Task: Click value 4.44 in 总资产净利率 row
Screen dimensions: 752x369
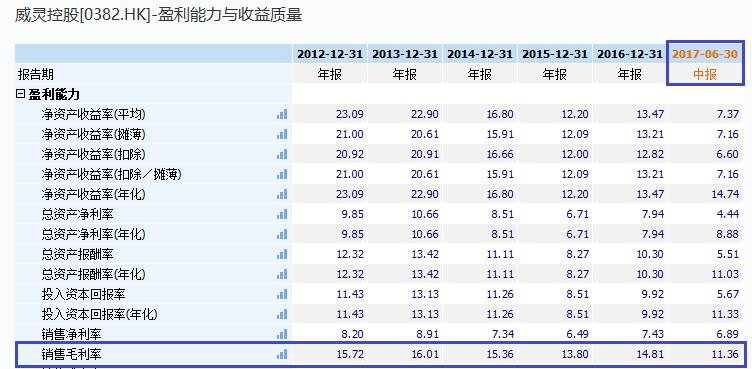Action: 727,214
